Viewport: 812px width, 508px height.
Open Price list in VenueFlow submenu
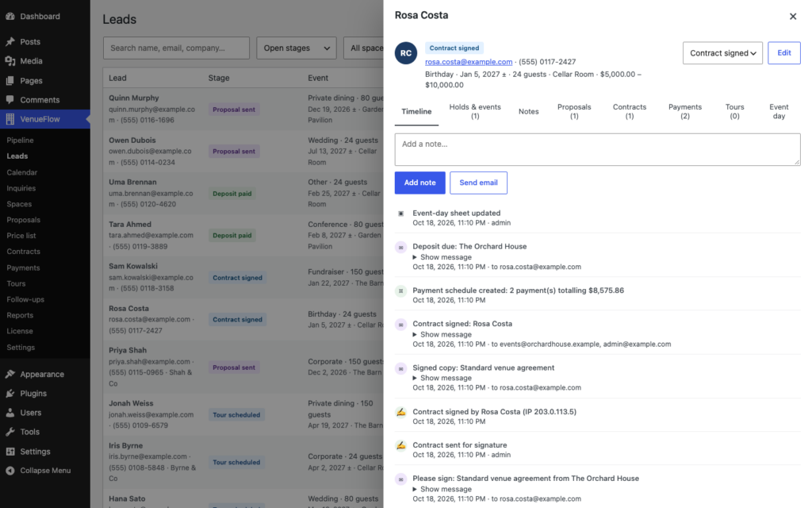pos(21,235)
